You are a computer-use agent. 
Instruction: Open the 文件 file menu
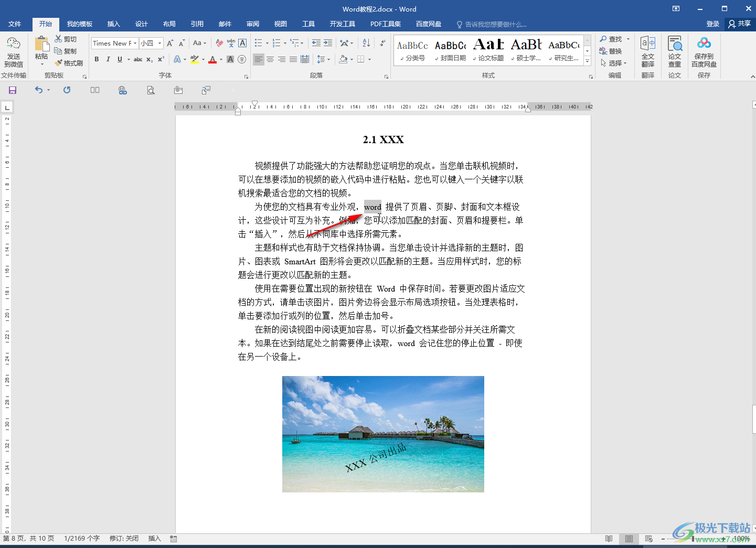[x=15, y=24]
